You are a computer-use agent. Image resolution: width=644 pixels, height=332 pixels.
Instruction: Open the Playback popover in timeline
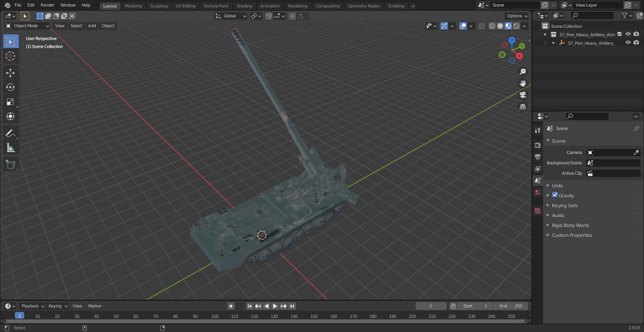pos(33,306)
